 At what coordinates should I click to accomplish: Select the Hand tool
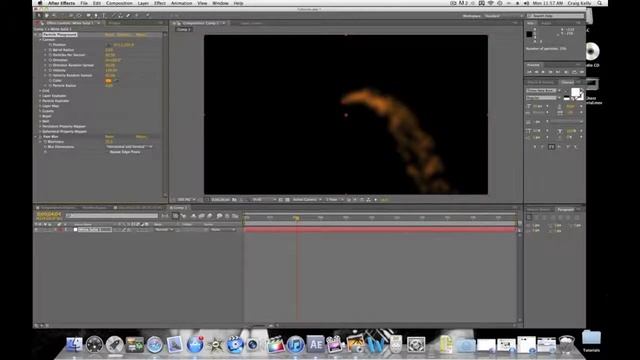pos(47,16)
